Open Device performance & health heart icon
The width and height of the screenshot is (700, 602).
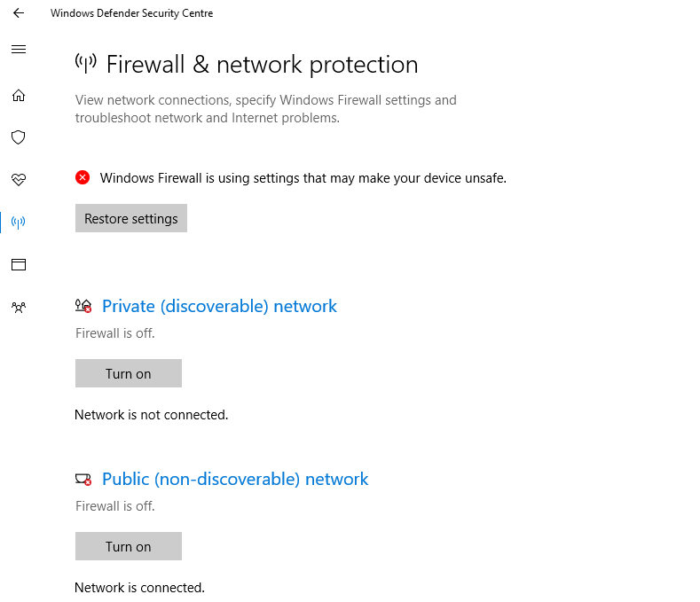19,180
